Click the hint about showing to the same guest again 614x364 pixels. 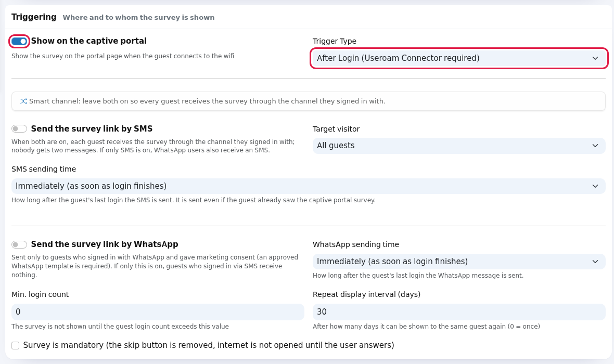pos(427,327)
